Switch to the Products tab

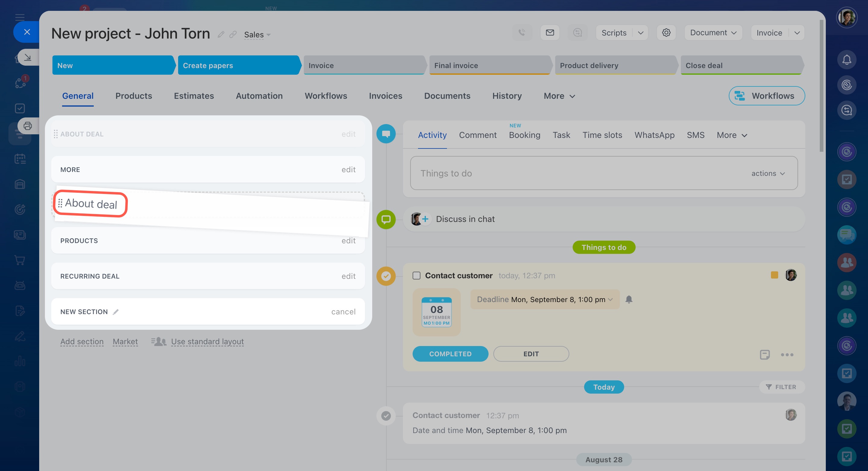point(134,96)
